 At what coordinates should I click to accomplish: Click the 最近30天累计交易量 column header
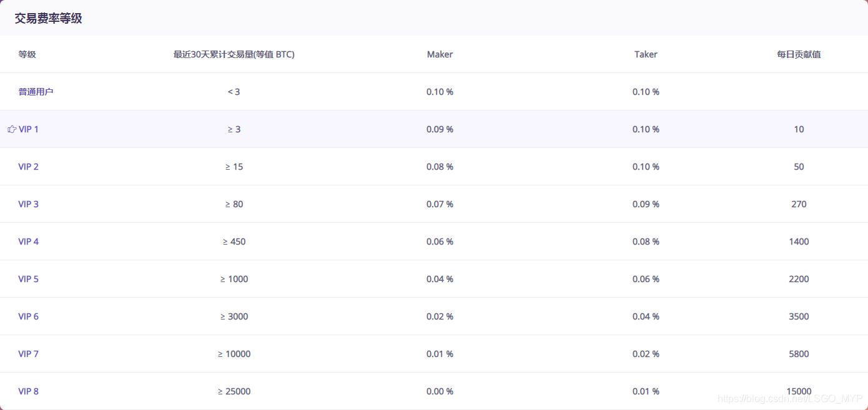(x=234, y=54)
